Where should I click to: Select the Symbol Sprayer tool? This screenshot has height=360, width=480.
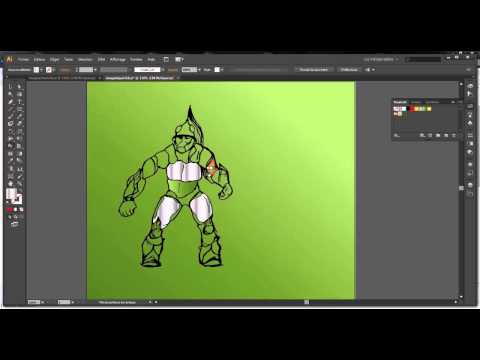coord(10,169)
